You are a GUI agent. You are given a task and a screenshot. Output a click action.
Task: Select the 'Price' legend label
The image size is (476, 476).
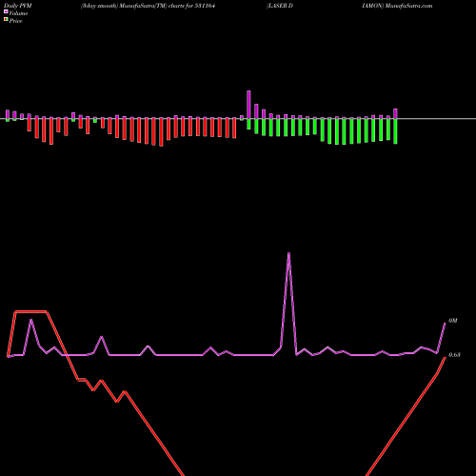[15, 21]
